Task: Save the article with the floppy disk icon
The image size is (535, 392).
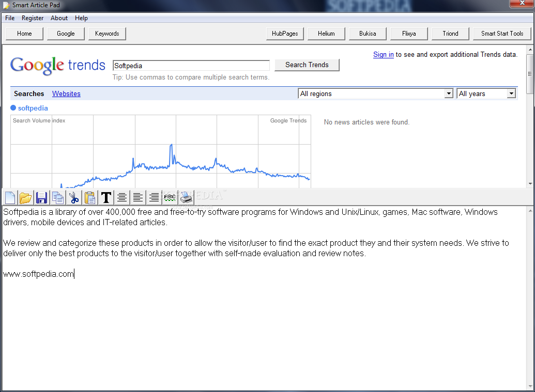Action: click(42, 197)
